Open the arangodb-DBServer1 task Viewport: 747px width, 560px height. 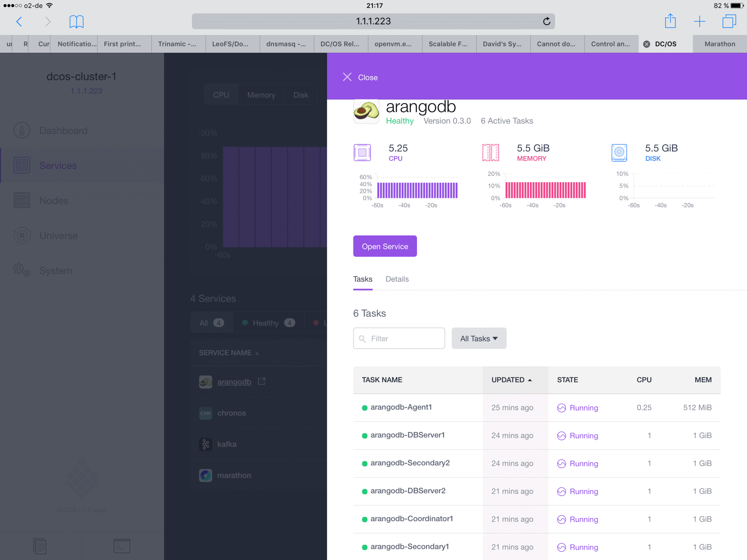click(407, 435)
